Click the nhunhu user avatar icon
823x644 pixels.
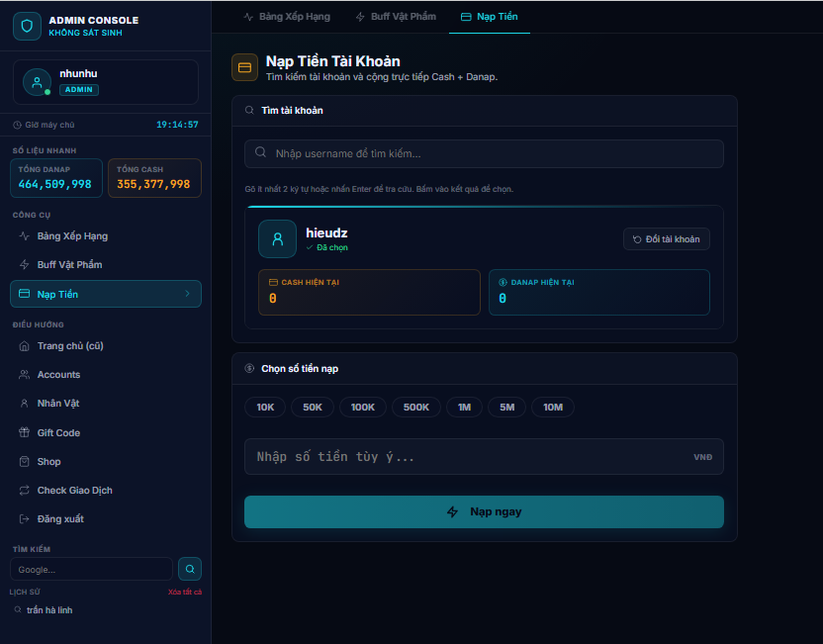[37, 82]
